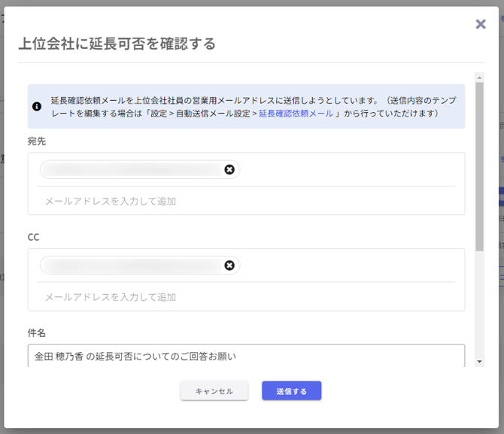Focus the 宛先 email address input
Image resolution: width=504 pixels, height=434 pixels.
(x=246, y=202)
